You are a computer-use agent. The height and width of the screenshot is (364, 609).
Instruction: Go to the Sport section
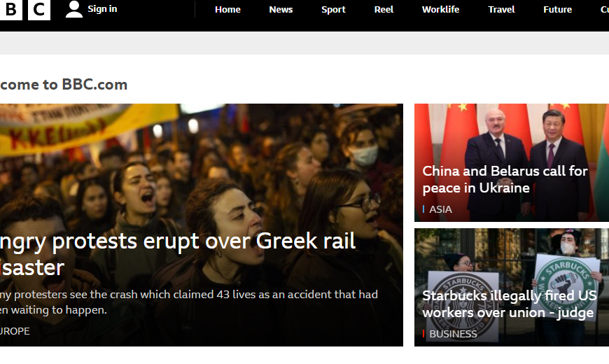pos(333,9)
